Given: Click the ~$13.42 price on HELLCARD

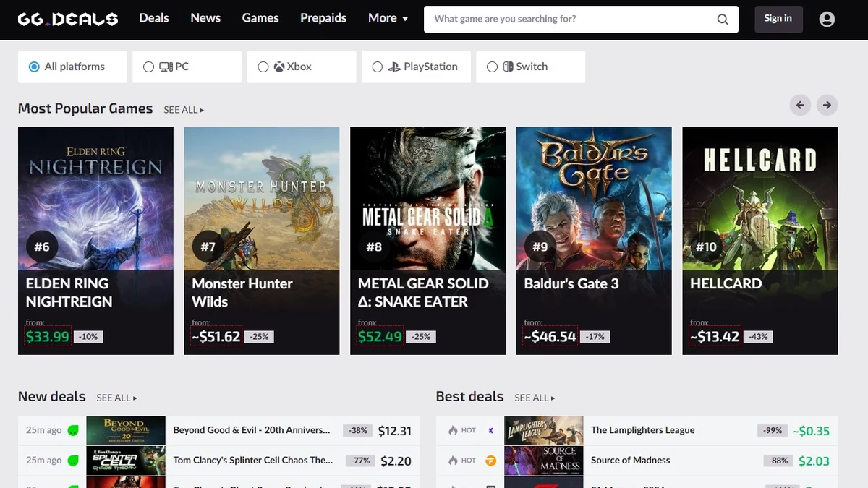Looking at the screenshot, I should (715, 336).
